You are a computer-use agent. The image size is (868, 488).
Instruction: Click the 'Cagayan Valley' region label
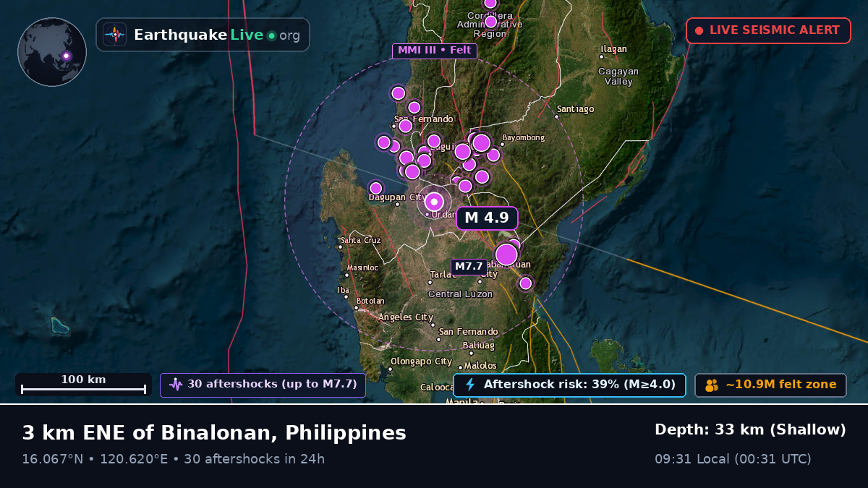click(618, 77)
